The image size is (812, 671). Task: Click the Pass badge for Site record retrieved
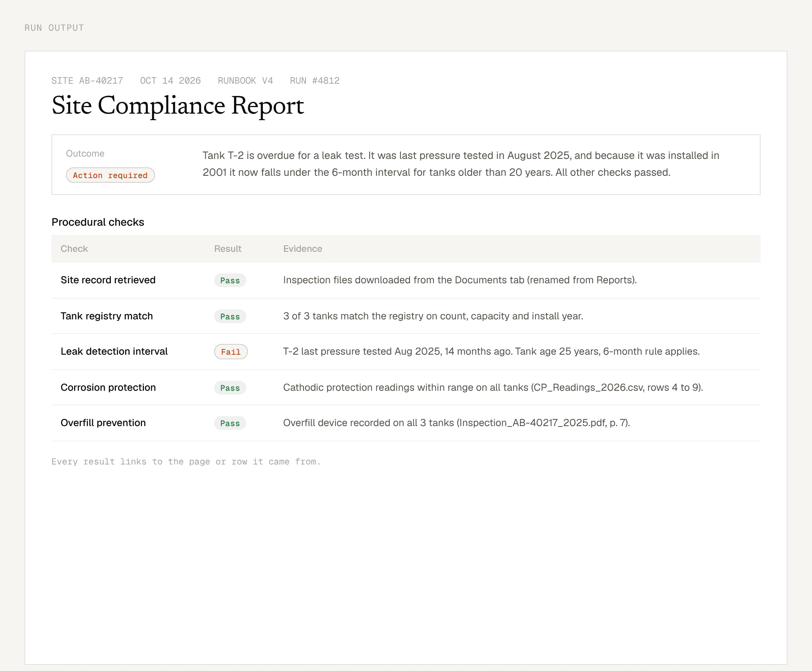(x=230, y=280)
